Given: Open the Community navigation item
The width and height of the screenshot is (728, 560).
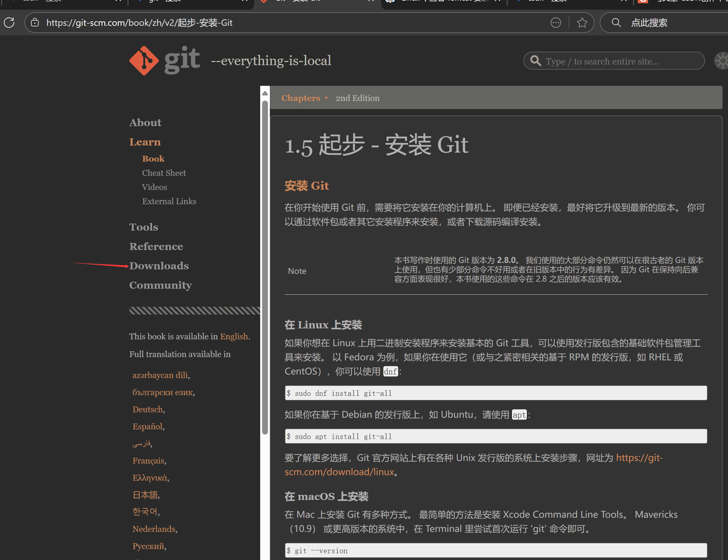Looking at the screenshot, I should click(160, 285).
